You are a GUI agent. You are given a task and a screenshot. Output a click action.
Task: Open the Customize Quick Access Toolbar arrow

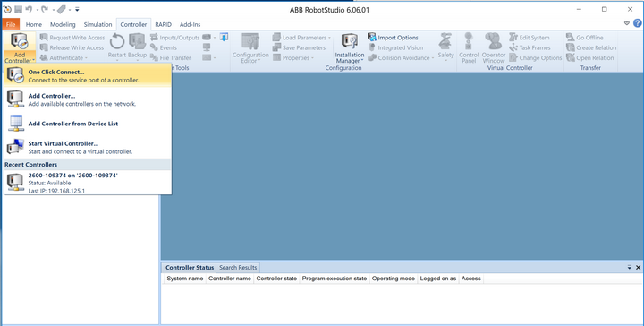coord(77,9)
